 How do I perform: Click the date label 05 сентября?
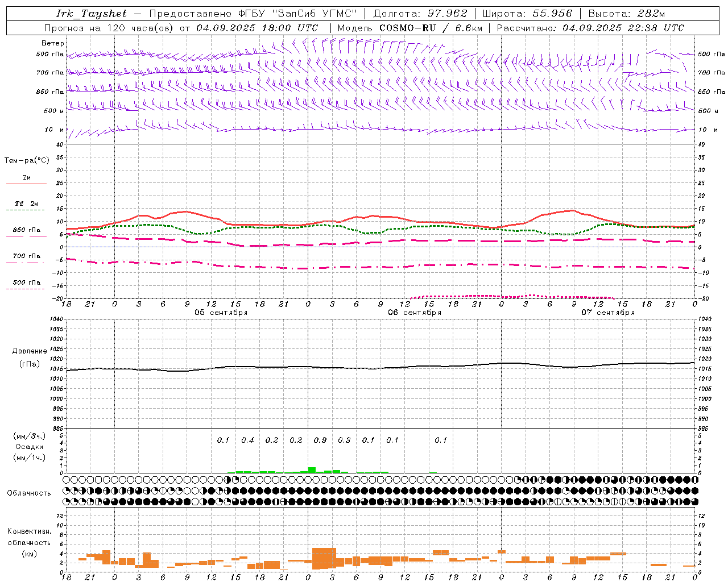pyautogui.click(x=221, y=313)
